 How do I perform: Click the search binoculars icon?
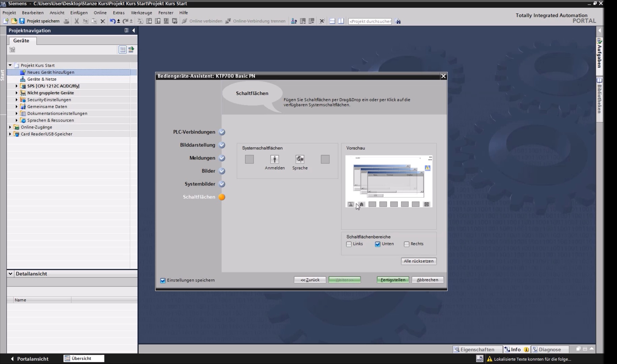[x=398, y=21]
